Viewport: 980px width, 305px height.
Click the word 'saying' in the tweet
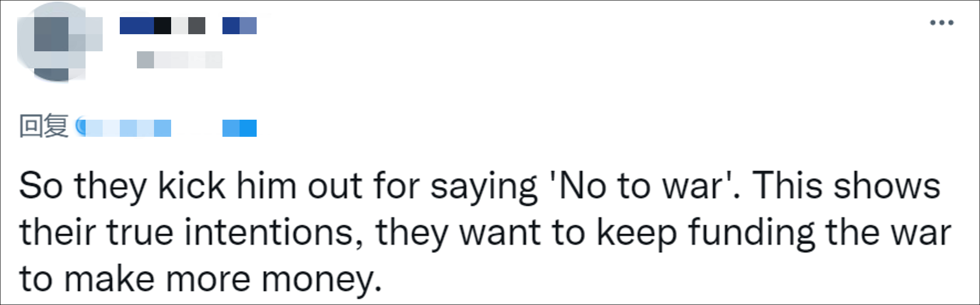pos(484,186)
